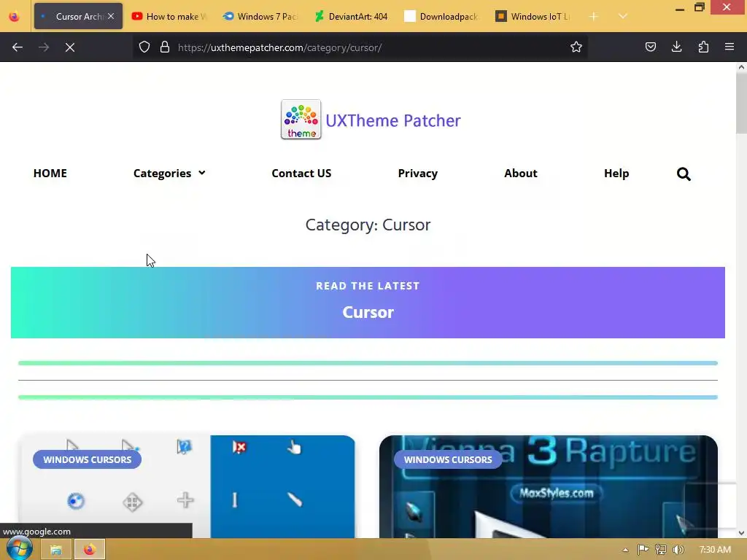Viewport: 747px width, 560px height.
Task: Click the Action Center flag icon
Action: click(x=643, y=550)
